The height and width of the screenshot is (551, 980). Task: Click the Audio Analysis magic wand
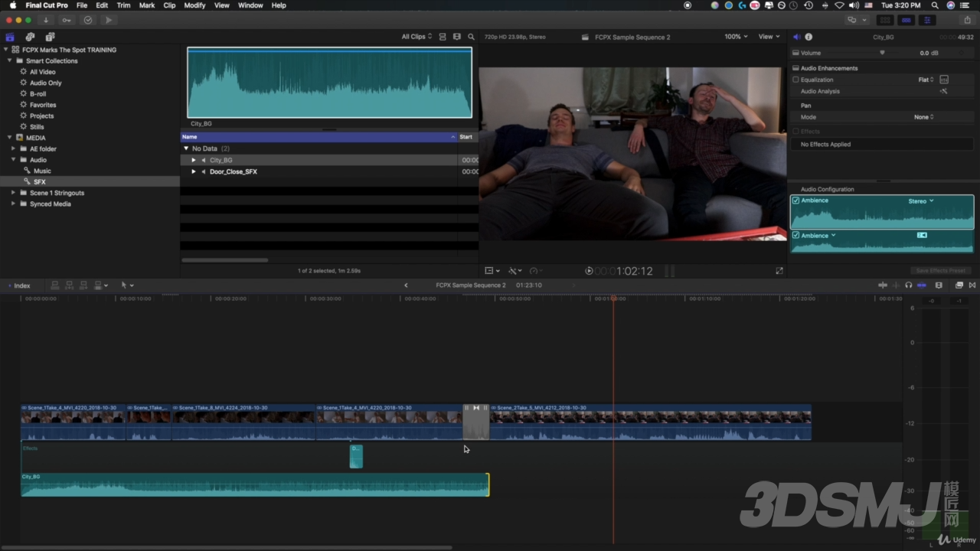pos(944,91)
